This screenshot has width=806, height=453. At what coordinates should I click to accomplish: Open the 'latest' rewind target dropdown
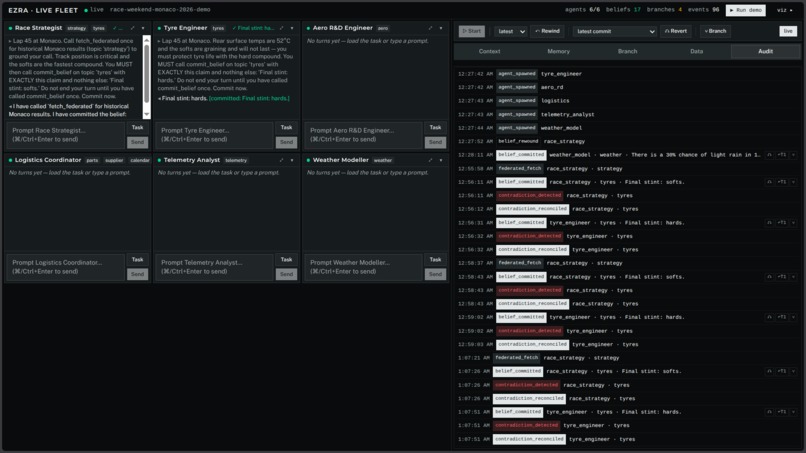point(511,31)
